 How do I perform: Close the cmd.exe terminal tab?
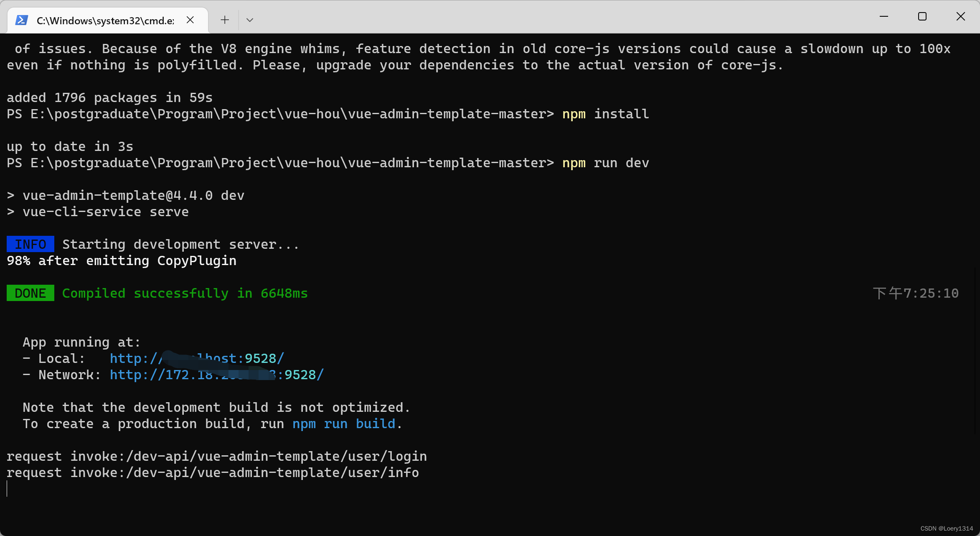(x=190, y=20)
